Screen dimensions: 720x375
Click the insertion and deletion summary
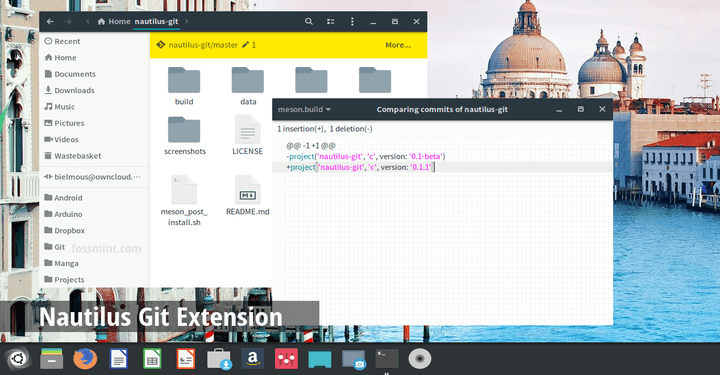point(325,129)
